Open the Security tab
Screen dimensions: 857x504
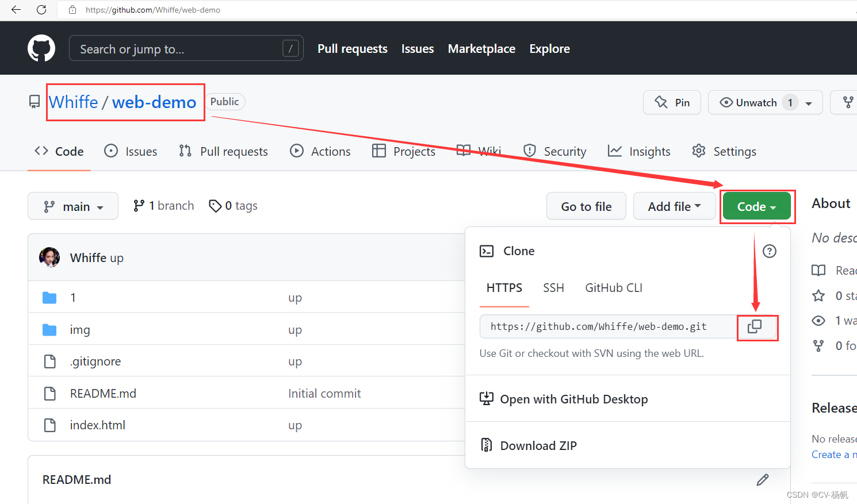(x=554, y=151)
